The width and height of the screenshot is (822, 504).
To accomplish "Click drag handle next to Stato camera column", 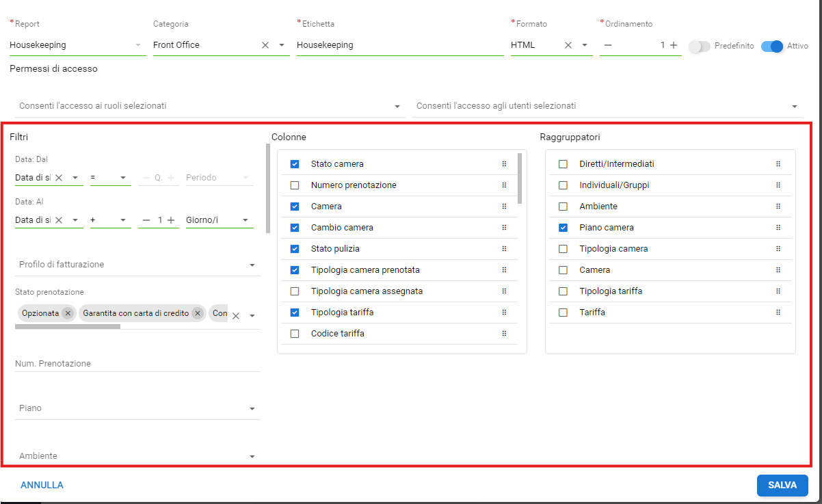I will click(x=504, y=164).
